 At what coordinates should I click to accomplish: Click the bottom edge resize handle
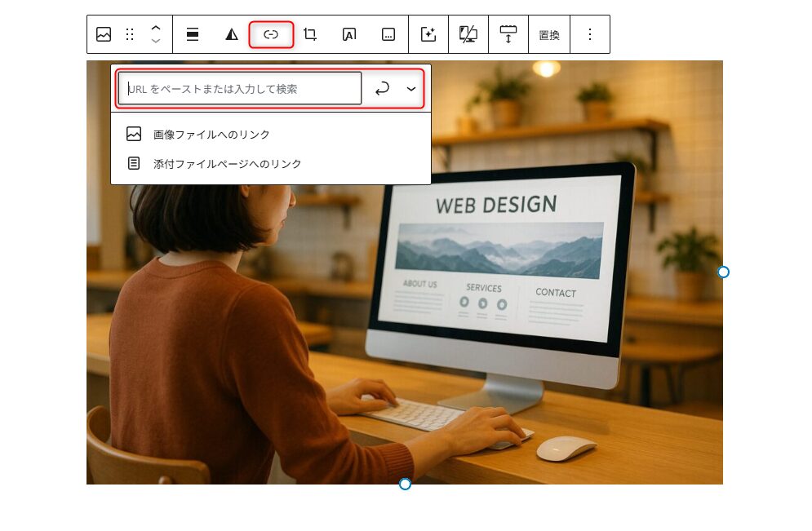pyautogui.click(x=405, y=484)
